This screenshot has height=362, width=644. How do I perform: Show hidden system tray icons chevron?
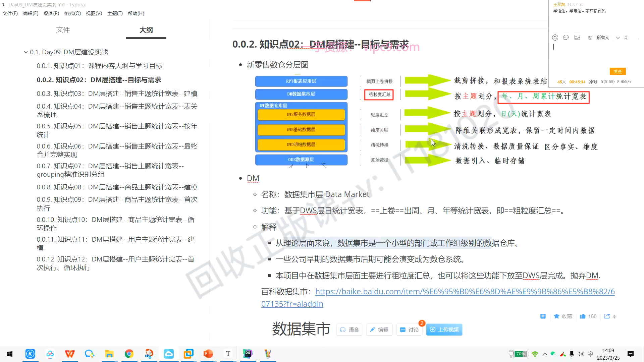[x=544, y=354]
